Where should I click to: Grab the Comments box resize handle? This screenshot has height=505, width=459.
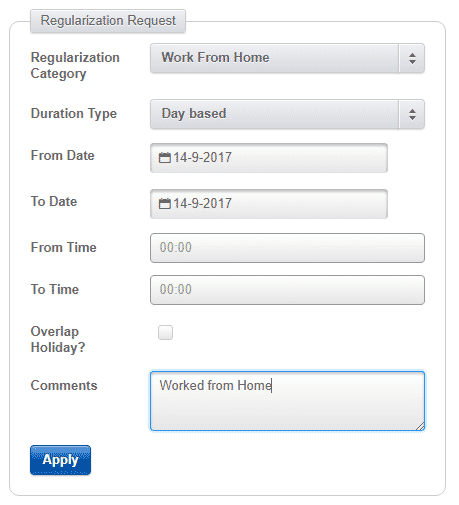pyautogui.click(x=420, y=426)
